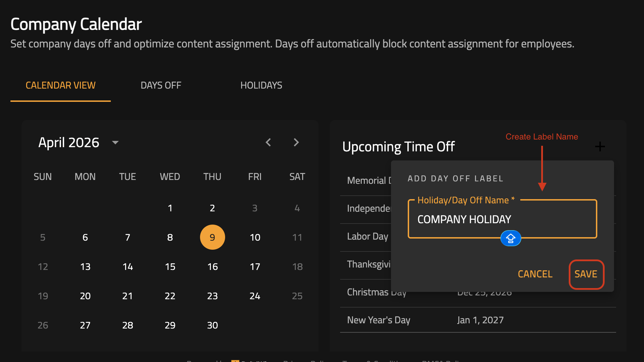Viewport: 644px width, 362px height.
Task: Open the New Year's Day entry
Action: (378, 320)
